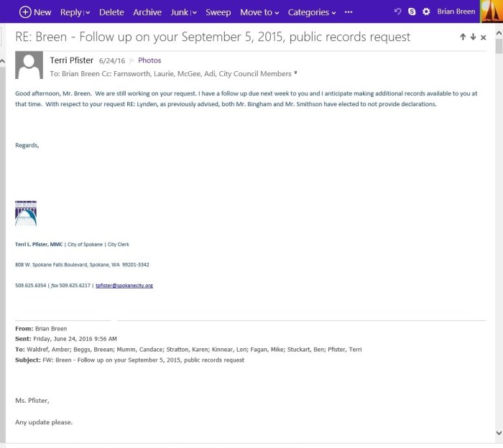Open the settings gear icon
503x448 pixels.
[x=426, y=12]
